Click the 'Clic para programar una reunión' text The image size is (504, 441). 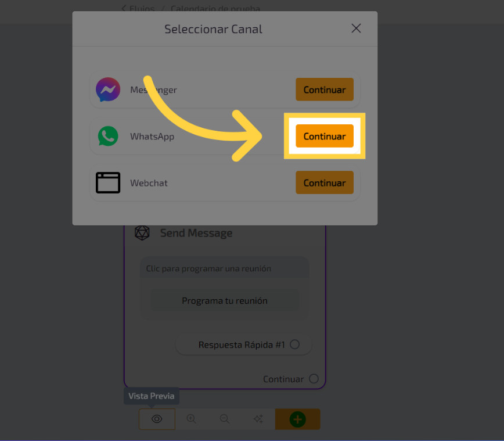[x=208, y=269]
